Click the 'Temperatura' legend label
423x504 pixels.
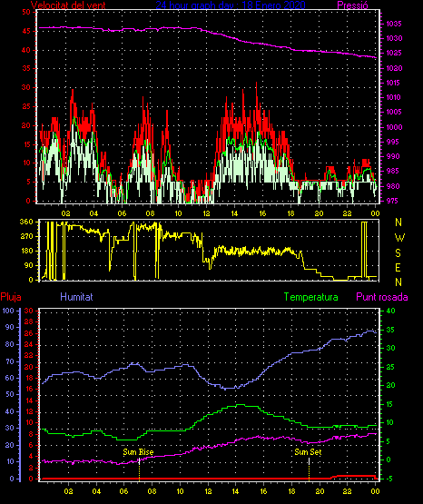pyautogui.click(x=311, y=297)
